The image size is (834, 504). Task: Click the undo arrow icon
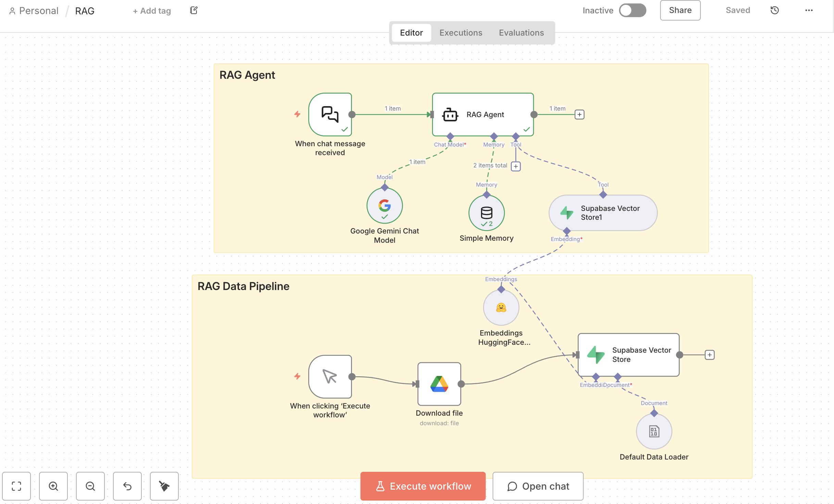pos(127,486)
